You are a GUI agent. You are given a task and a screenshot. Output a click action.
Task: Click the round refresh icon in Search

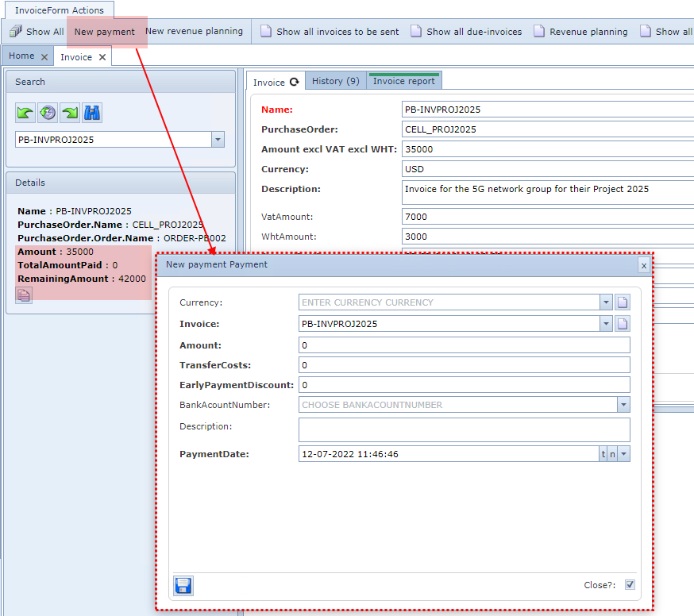point(48,113)
